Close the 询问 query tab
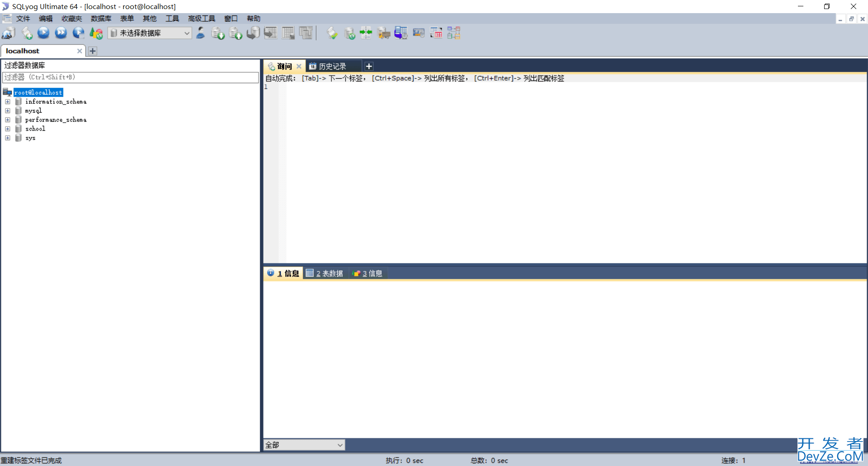This screenshot has height=466, width=868. point(299,67)
